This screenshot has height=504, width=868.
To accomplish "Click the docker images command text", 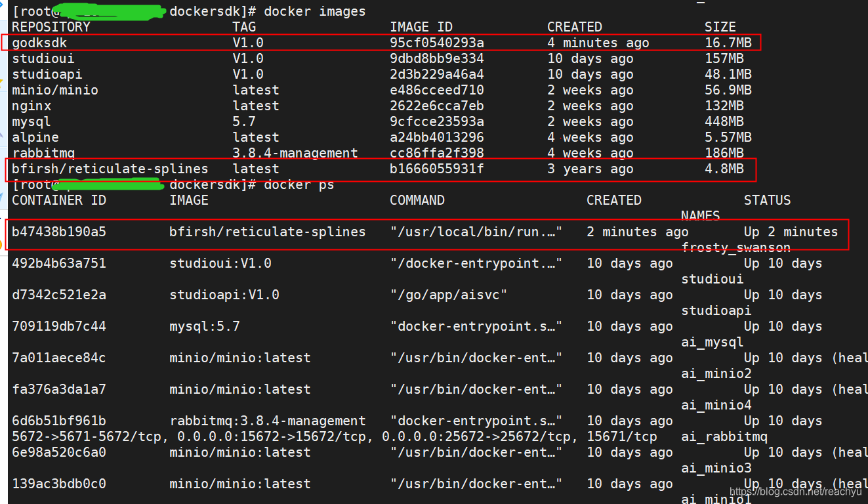I will pos(315,11).
